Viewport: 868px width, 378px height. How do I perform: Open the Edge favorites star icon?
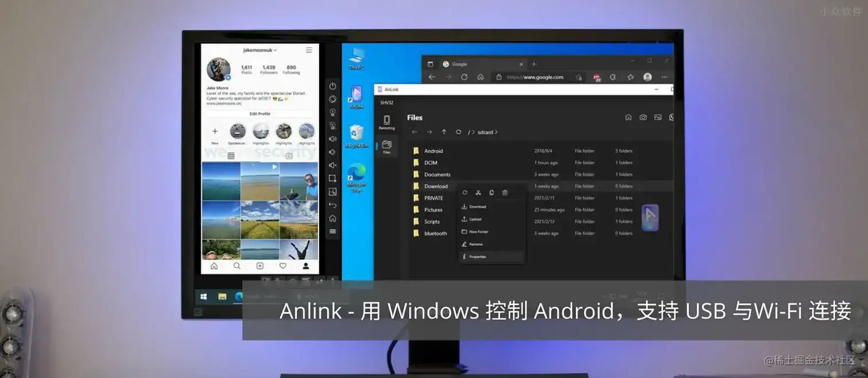point(630,77)
